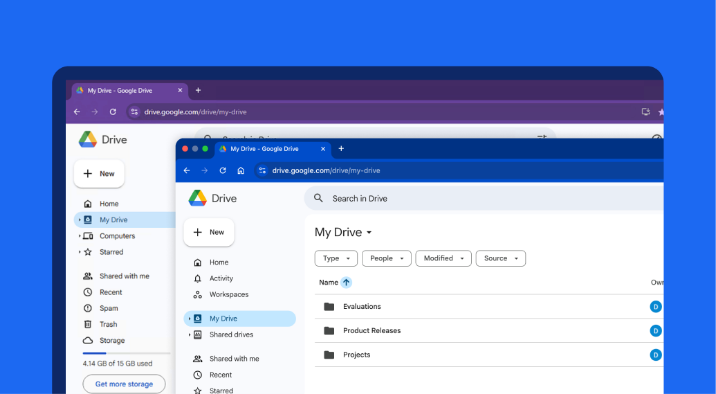Click the Evaluations folder icon
The height and width of the screenshot is (394, 716).
click(x=329, y=306)
